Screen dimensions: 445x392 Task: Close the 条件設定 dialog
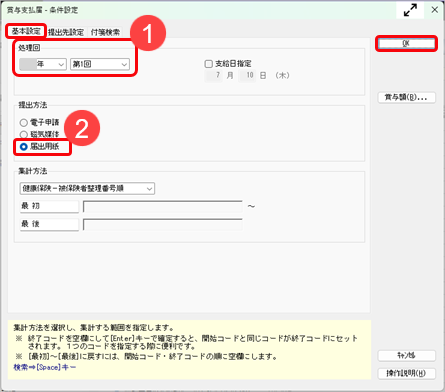point(435,10)
